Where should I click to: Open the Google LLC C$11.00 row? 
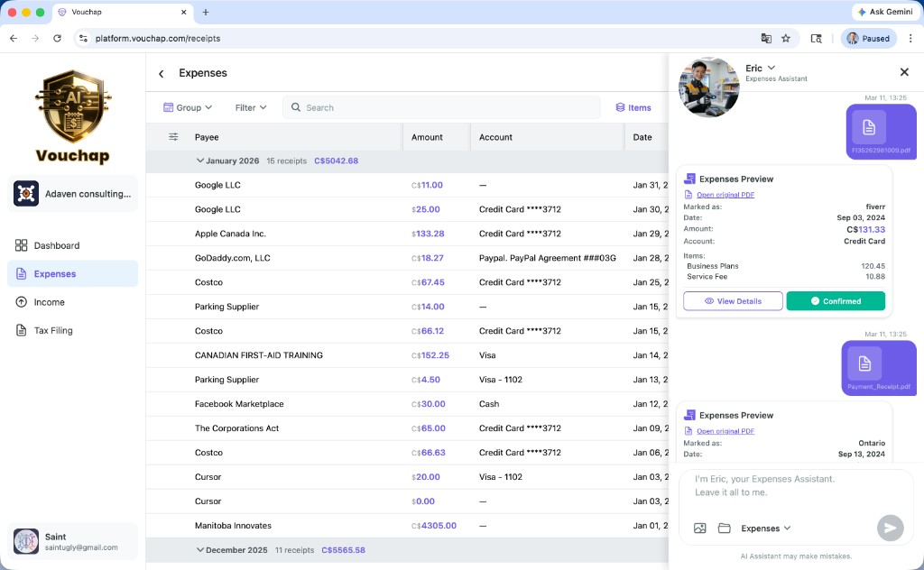pos(407,185)
